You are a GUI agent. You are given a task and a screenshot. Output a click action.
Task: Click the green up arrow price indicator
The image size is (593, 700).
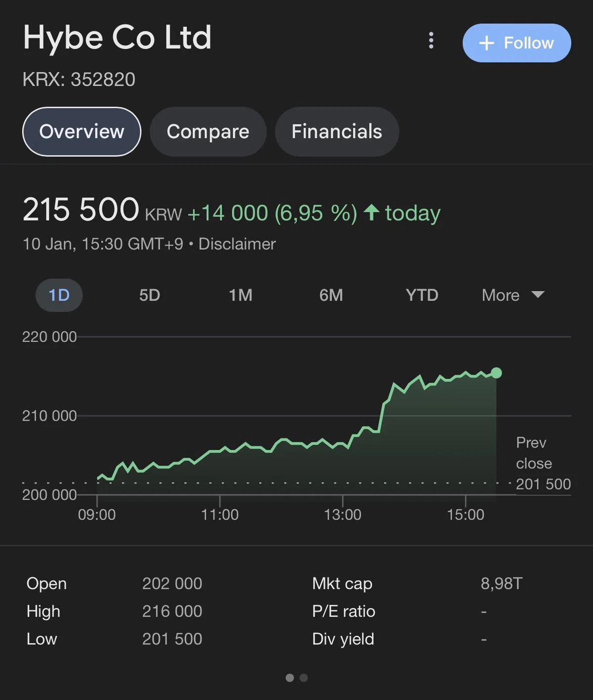click(372, 213)
